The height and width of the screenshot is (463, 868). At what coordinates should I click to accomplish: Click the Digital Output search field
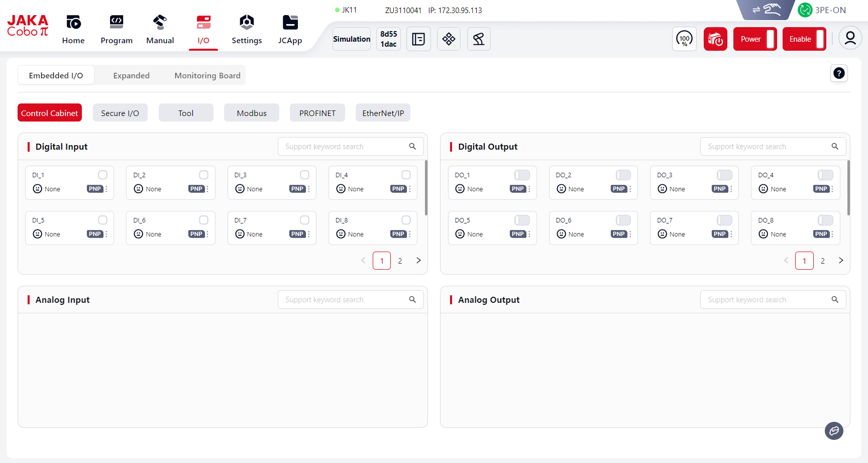[766, 147]
